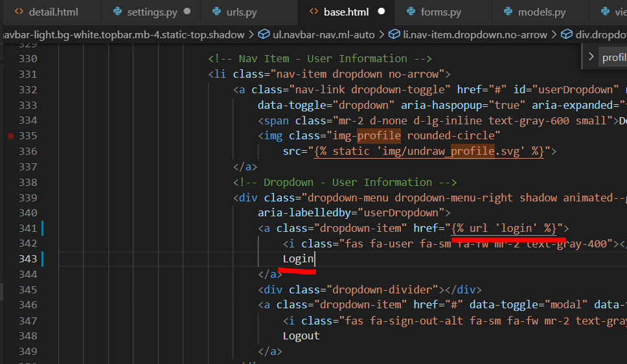627x364 pixels.
Task: Click the cube icon before ul.navbar-nav breadcrumb
Action: point(264,34)
